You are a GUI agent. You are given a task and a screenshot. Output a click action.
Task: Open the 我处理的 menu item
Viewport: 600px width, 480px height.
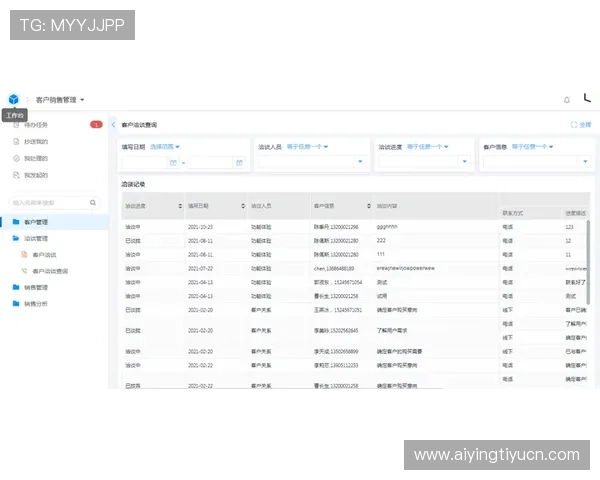(36, 158)
